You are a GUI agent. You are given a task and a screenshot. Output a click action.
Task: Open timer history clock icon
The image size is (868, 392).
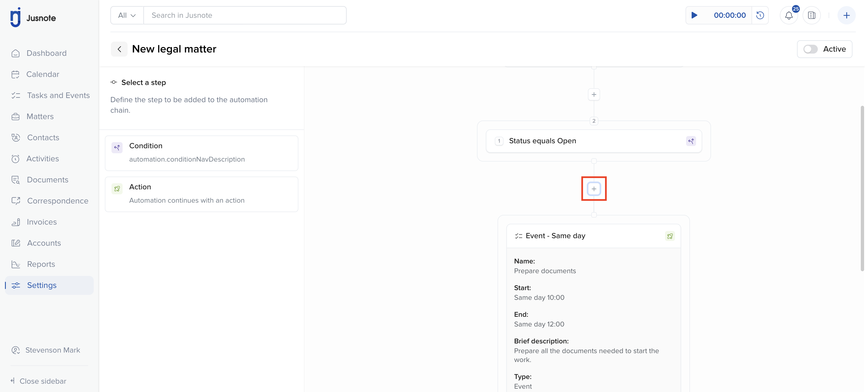coord(760,15)
